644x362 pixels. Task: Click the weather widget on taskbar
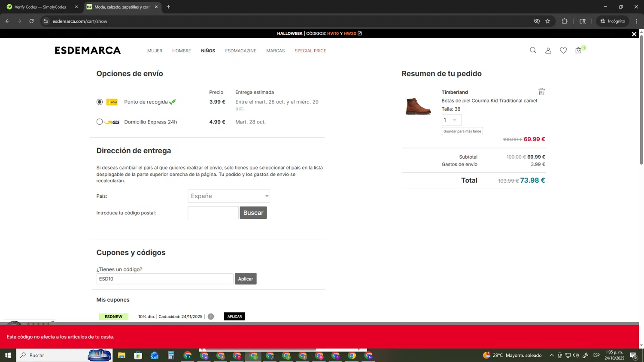[512, 355]
